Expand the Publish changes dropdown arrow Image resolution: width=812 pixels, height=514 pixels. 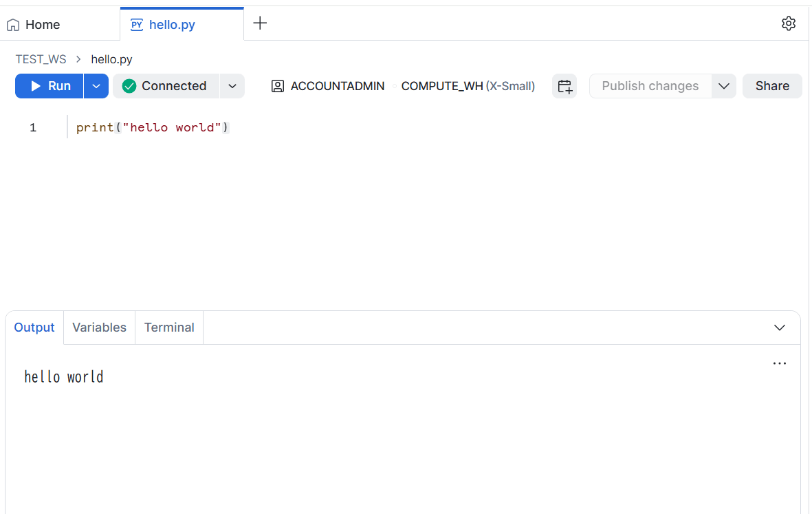(724, 86)
